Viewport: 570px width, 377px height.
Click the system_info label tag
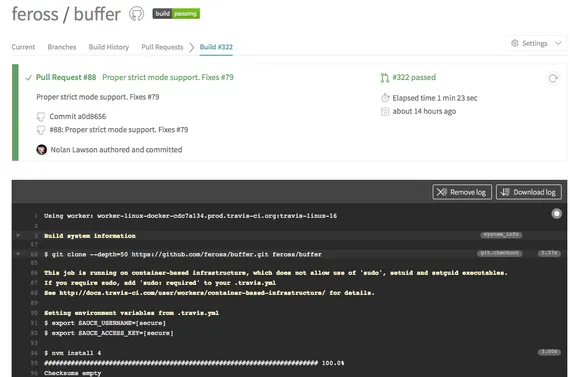click(x=501, y=235)
